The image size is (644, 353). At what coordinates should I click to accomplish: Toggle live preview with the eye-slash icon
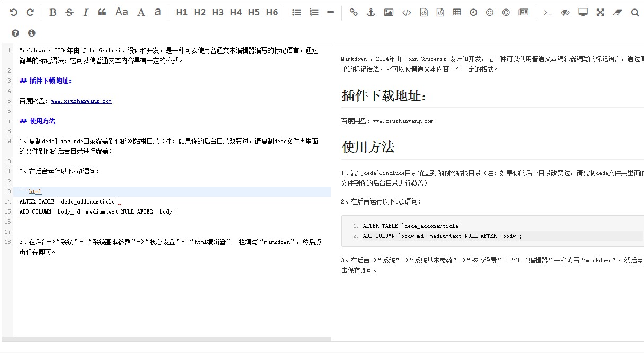point(565,12)
